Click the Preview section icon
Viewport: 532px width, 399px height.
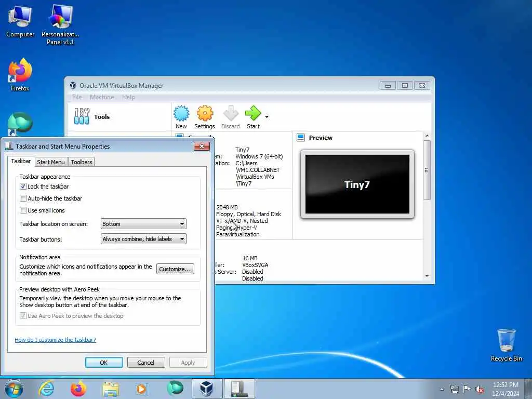pos(301,137)
